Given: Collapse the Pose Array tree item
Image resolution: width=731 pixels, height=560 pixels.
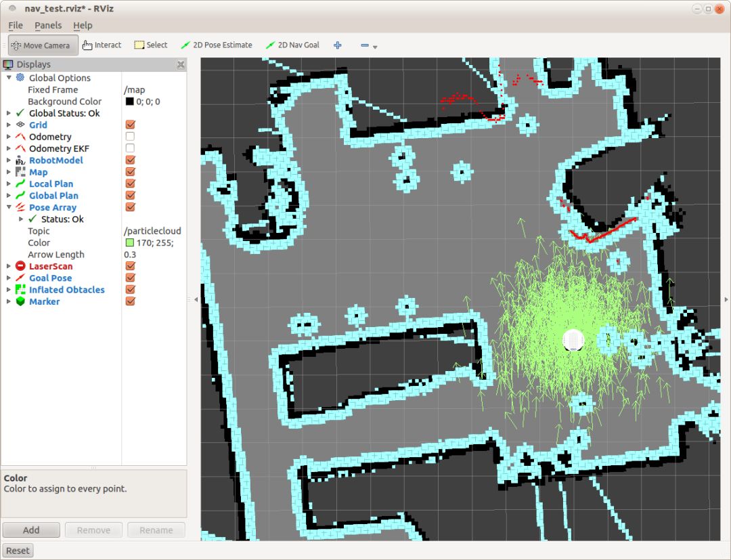Looking at the screenshot, I should coord(9,207).
